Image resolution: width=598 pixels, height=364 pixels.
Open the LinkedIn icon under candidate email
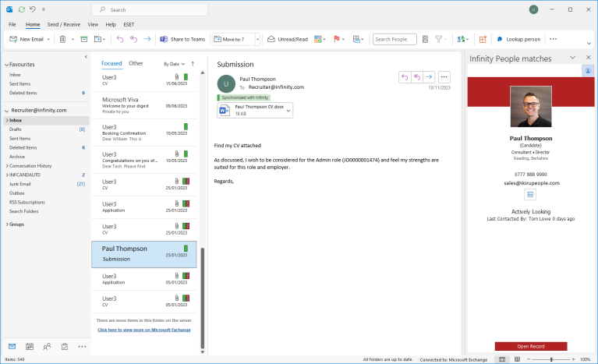(x=530, y=194)
